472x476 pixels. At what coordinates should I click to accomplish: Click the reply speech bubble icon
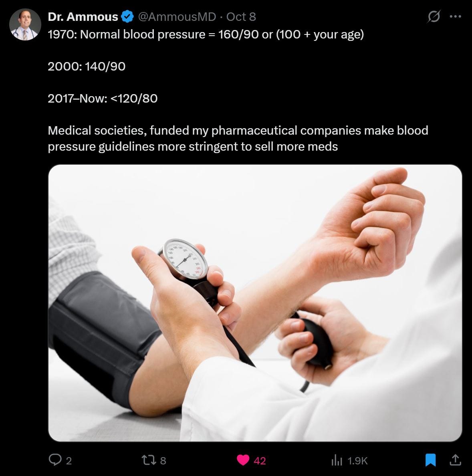click(55, 460)
